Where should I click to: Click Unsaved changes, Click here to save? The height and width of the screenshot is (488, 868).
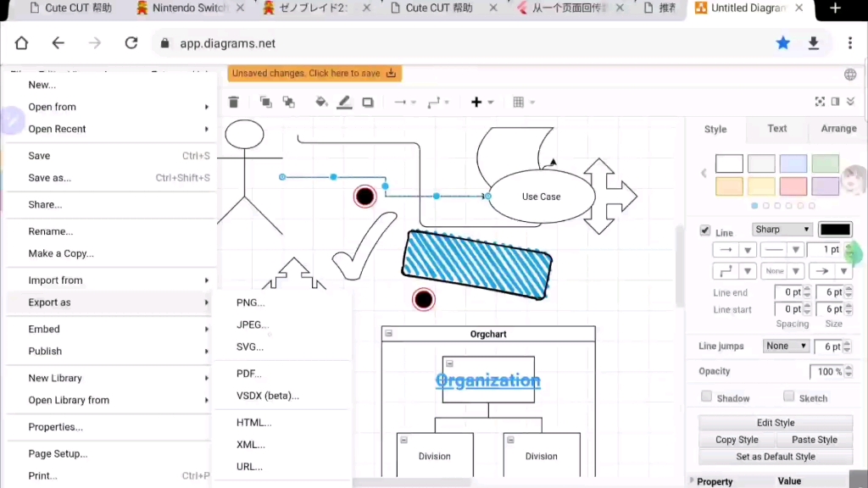tap(314, 73)
